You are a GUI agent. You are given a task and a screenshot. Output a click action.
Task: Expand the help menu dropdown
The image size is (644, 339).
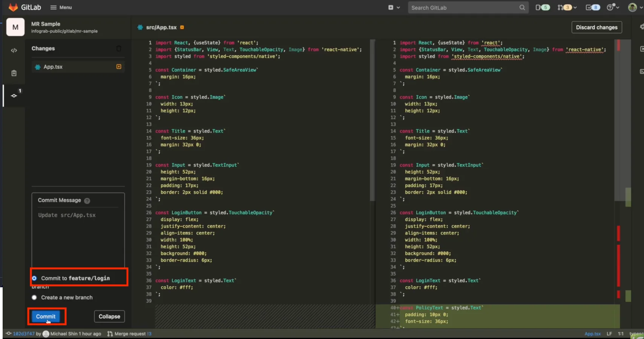coord(613,8)
